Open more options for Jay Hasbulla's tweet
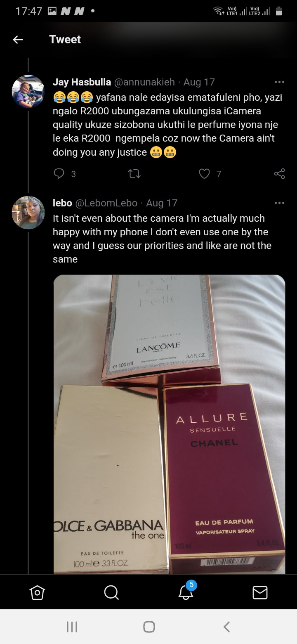The height and width of the screenshot is (644, 297). tap(279, 82)
